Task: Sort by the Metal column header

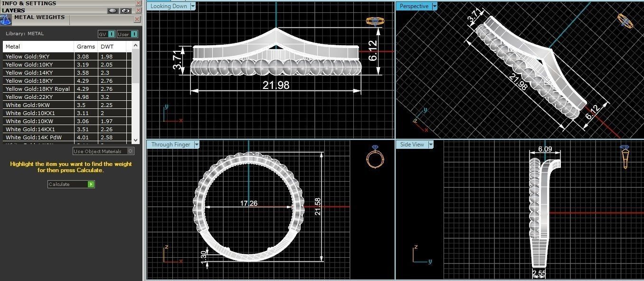Action: [x=38, y=47]
